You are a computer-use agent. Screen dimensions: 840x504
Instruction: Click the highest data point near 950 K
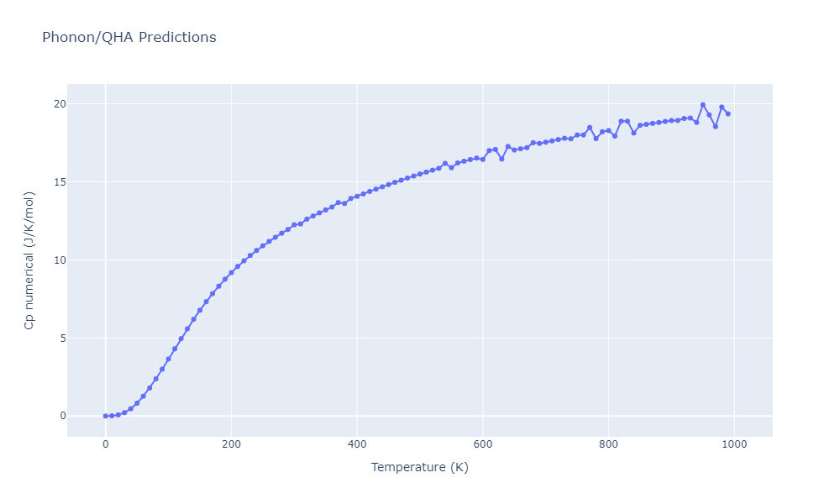(703, 105)
